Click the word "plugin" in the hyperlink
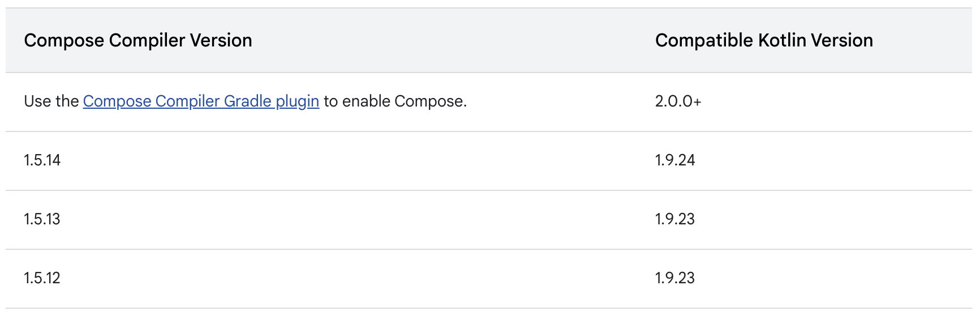 pyautogui.click(x=298, y=102)
